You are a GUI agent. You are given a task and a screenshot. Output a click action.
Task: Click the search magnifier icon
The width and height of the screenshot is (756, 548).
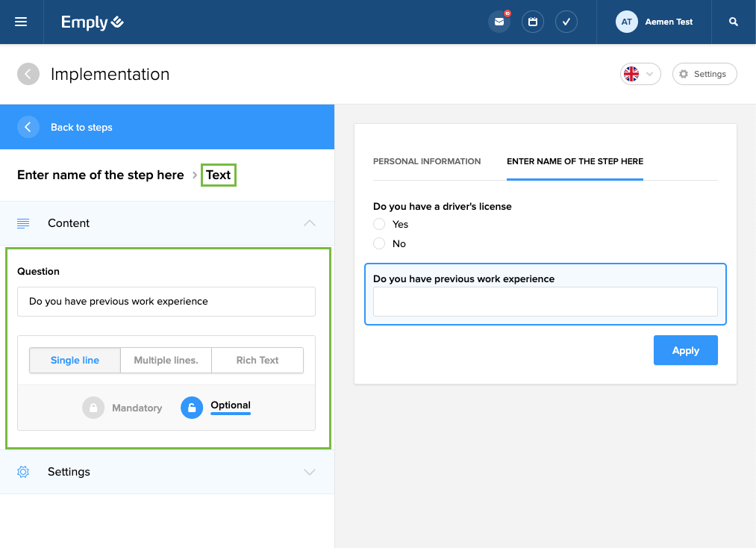pyautogui.click(x=734, y=22)
